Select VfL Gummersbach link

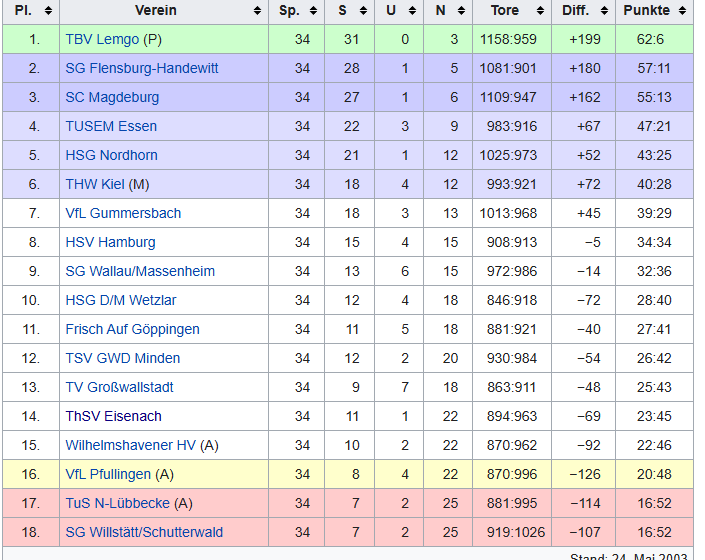pos(123,213)
